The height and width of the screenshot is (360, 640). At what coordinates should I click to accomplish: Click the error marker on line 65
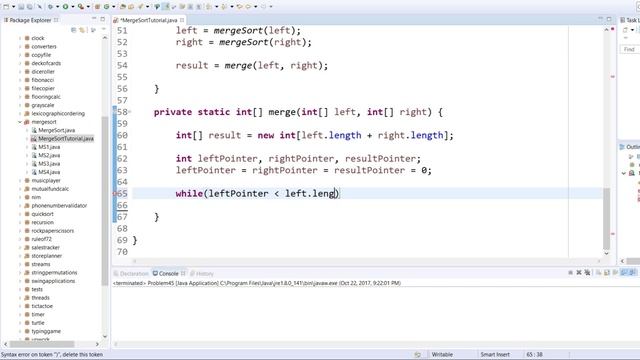(115, 193)
